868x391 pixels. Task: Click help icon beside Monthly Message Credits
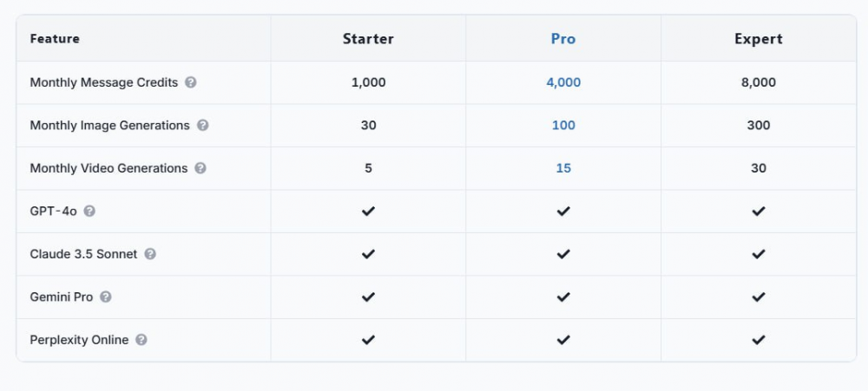click(x=190, y=82)
